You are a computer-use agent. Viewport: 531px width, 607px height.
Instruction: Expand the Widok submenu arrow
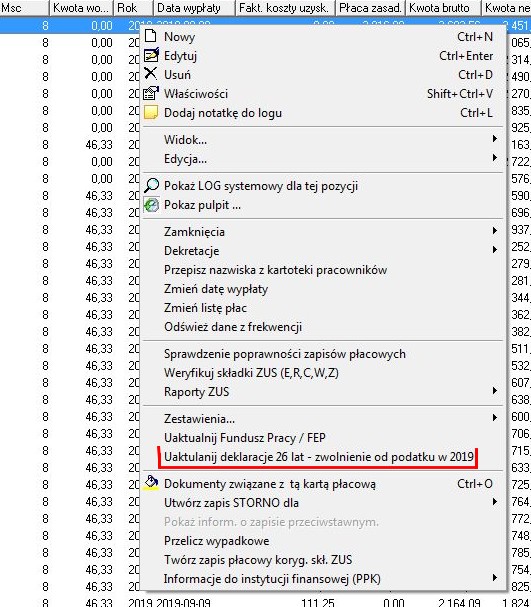click(x=495, y=139)
